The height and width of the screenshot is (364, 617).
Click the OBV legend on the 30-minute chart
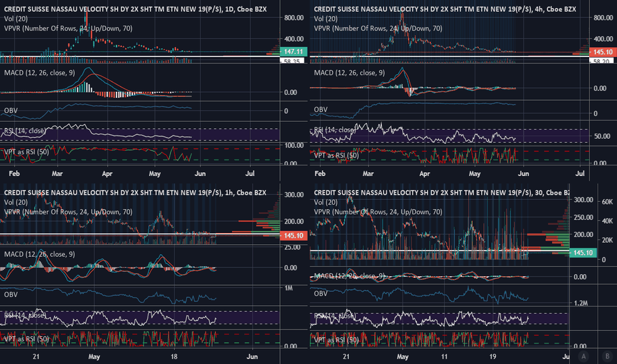320,294
